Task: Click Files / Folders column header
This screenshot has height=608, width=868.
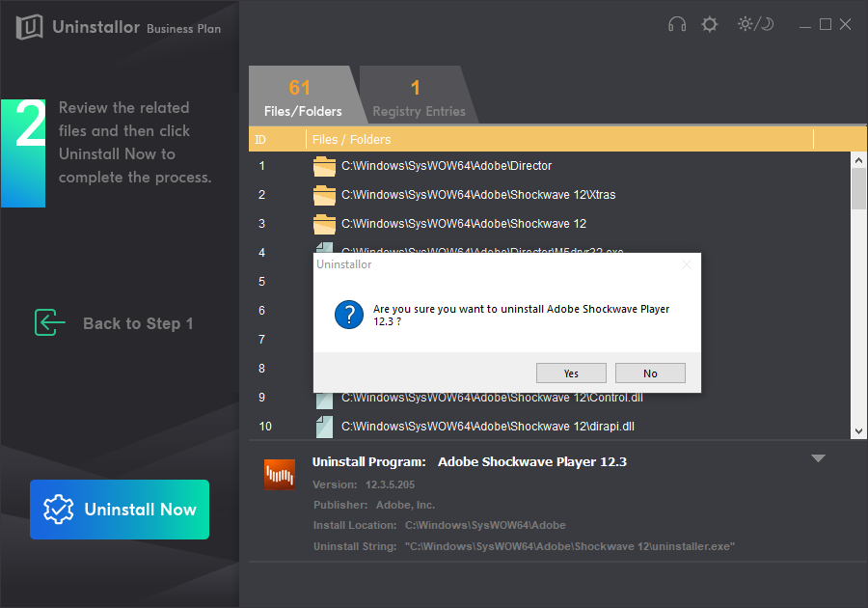Action: tap(351, 140)
